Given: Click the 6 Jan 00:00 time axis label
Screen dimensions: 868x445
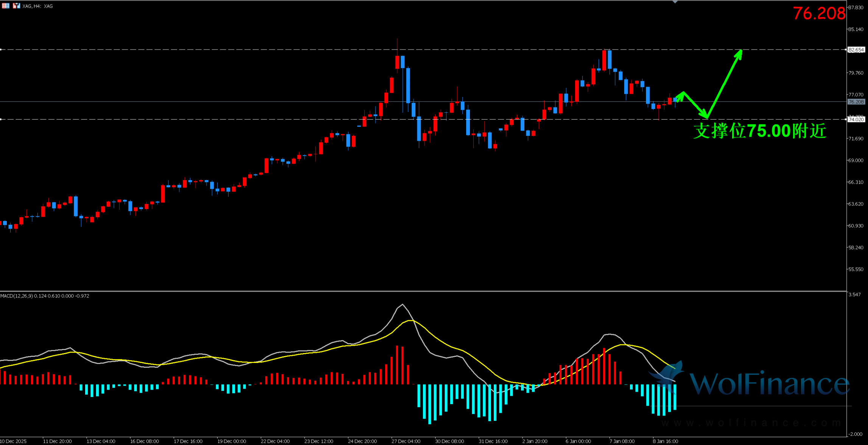Looking at the screenshot, I should (x=578, y=441).
